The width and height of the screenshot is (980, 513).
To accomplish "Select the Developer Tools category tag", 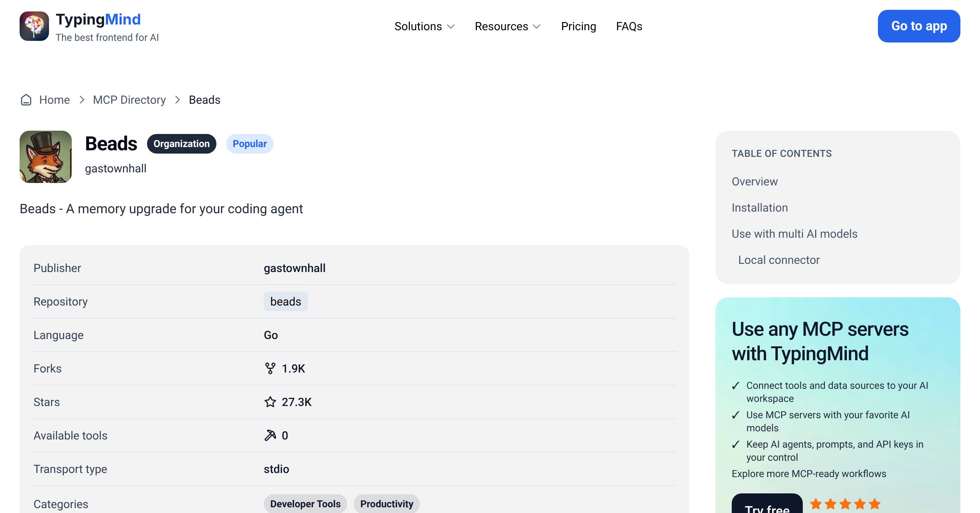I will (x=305, y=504).
